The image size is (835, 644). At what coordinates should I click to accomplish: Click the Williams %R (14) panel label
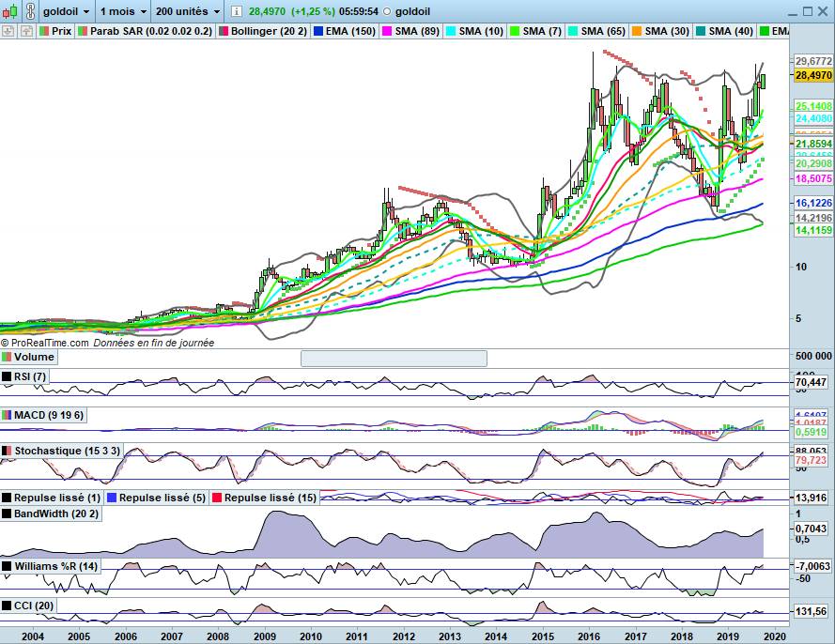point(50,566)
